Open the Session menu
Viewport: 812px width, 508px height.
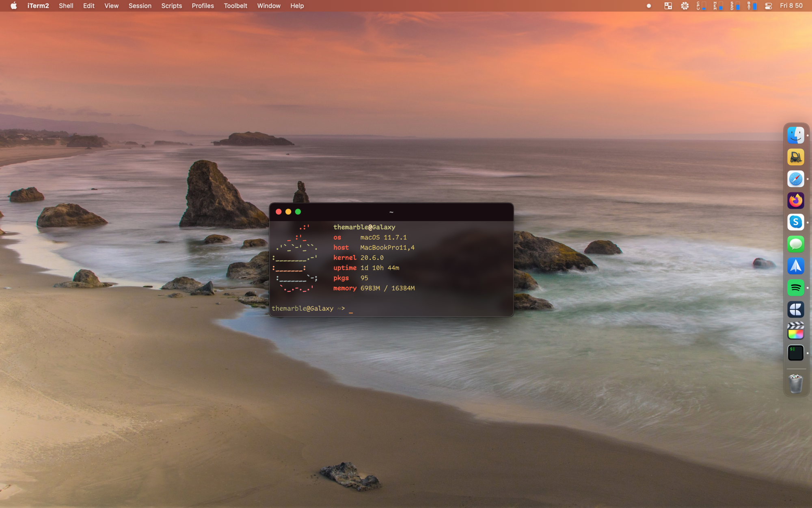point(140,6)
